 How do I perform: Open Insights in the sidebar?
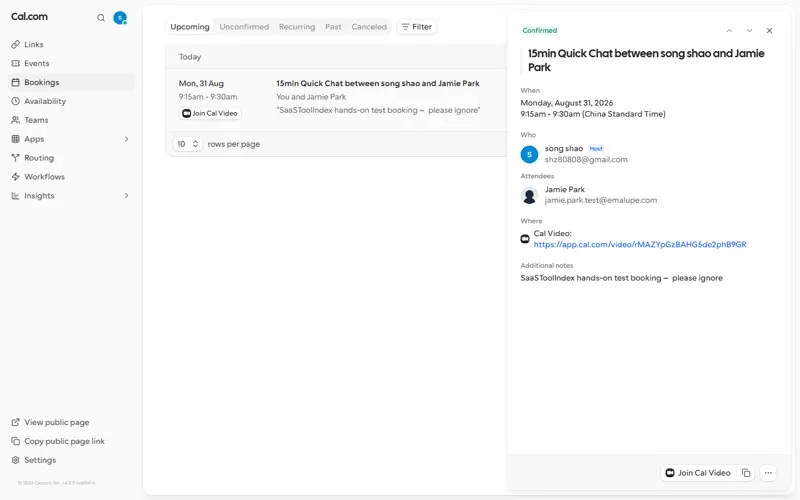click(71, 195)
